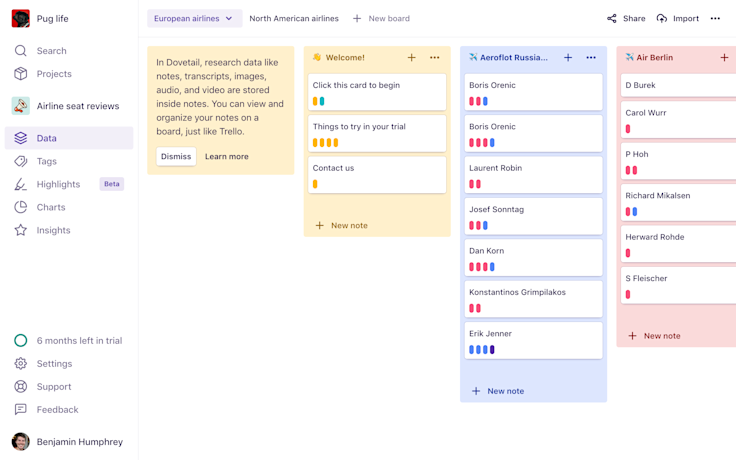This screenshot has width=736, height=460.
Task: Expand the European airlines board dropdown
Action: [x=195, y=18]
